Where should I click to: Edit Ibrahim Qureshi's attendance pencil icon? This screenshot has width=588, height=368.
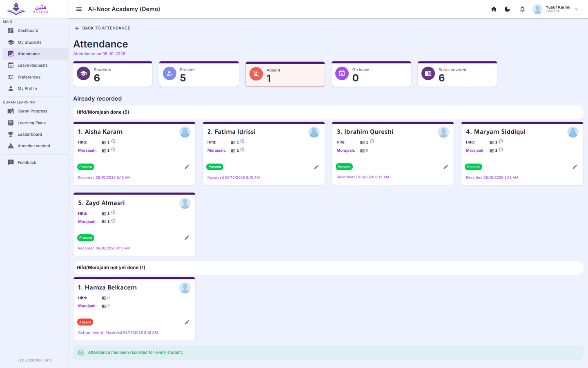point(446,167)
